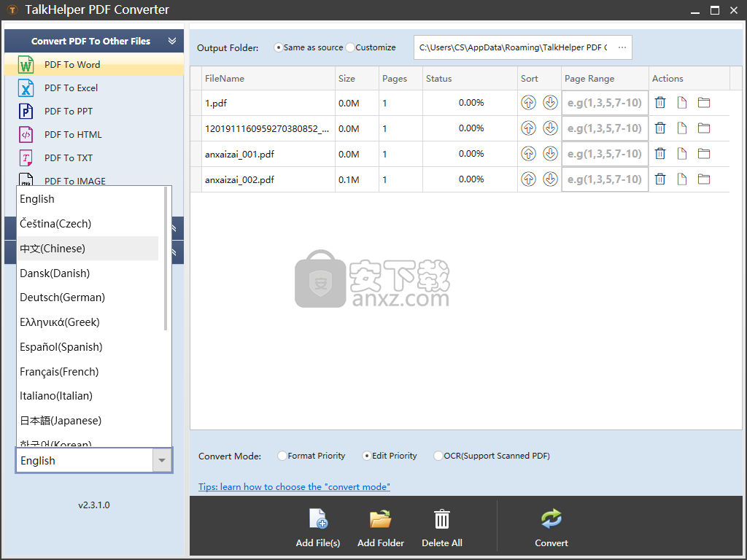Screen dimensions: 747x560
Task: Click Add Folder button
Action: (381, 528)
